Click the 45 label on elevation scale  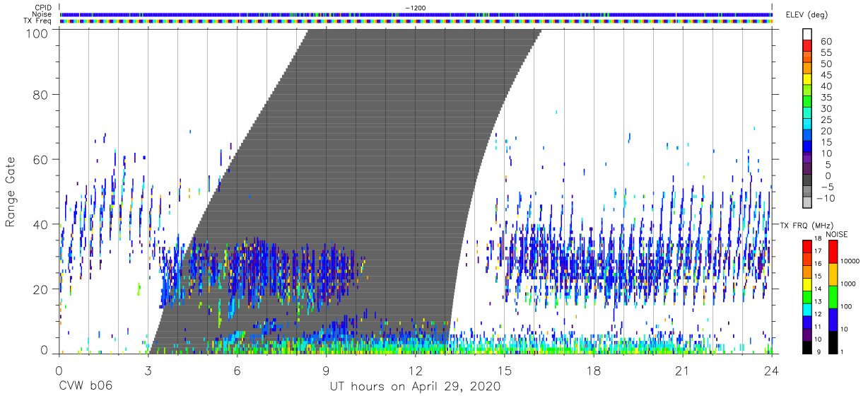[826, 75]
